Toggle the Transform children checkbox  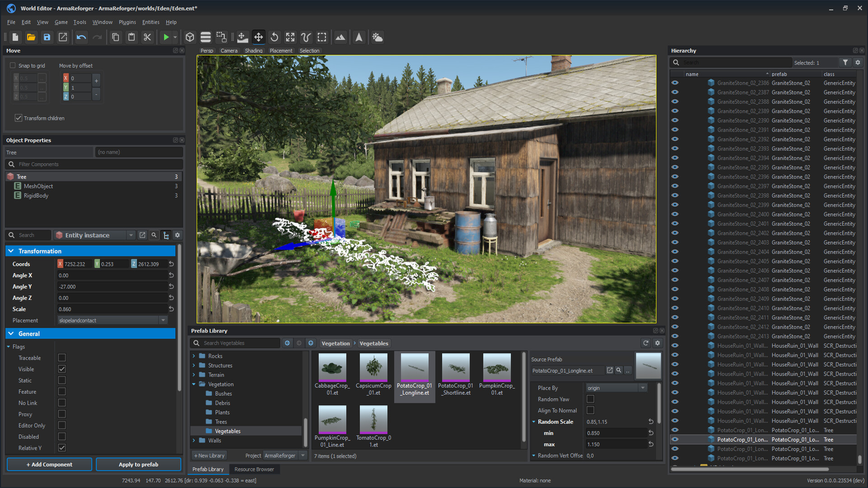click(x=19, y=118)
